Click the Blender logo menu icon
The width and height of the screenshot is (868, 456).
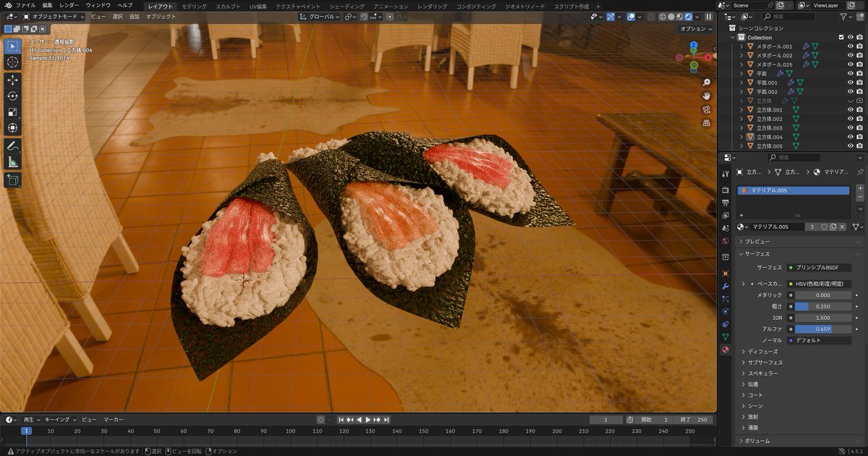[x=8, y=5]
